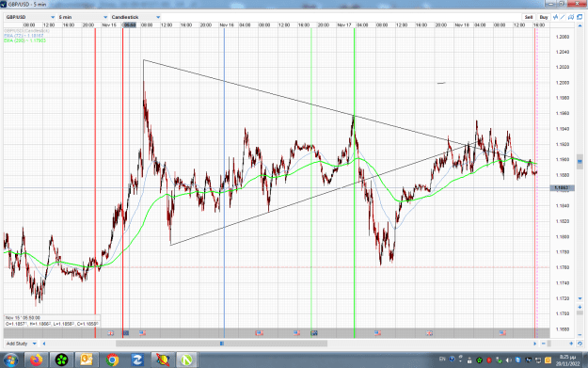Open the blue arrows app in taskbar
The height and width of the screenshot is (368, 588).
136,360
